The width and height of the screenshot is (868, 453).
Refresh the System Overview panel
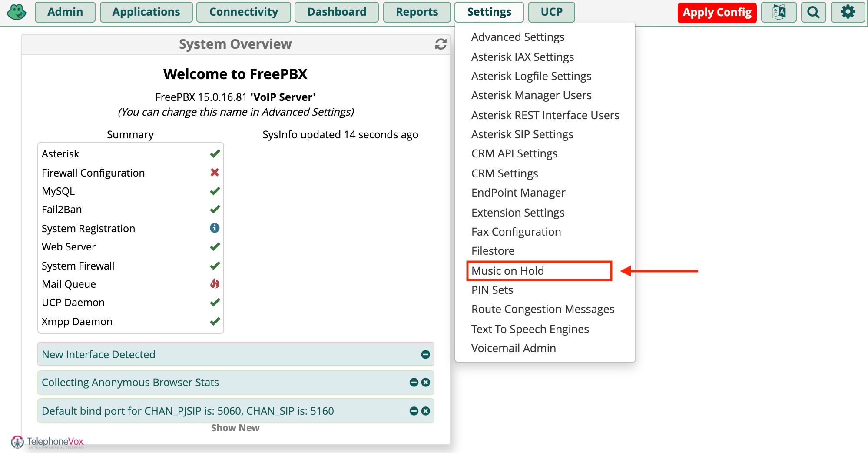(441, 44)
